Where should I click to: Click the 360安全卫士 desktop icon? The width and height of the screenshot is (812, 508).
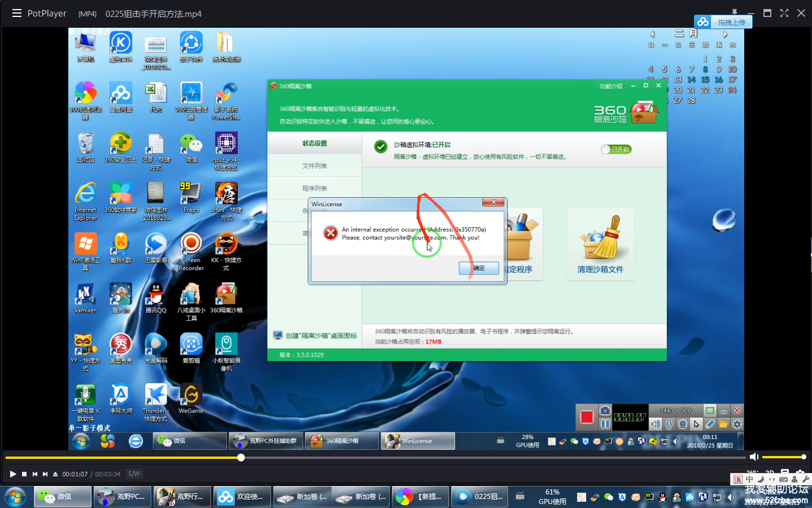[121, 147]
